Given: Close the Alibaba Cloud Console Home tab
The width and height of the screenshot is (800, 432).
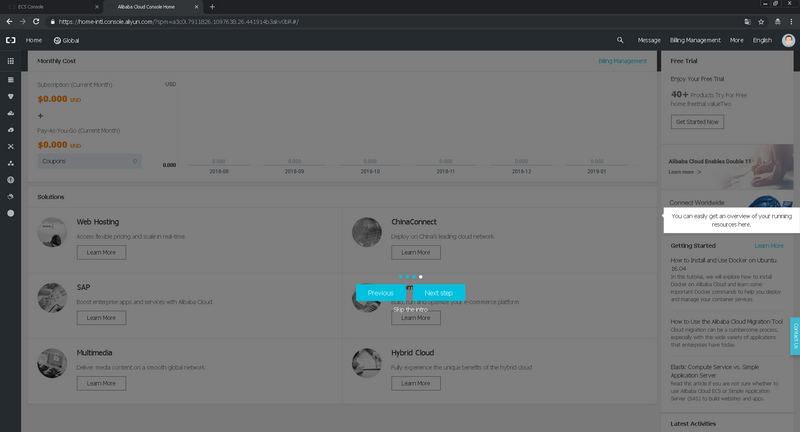Looking at the screenshot, I should 196,7.
